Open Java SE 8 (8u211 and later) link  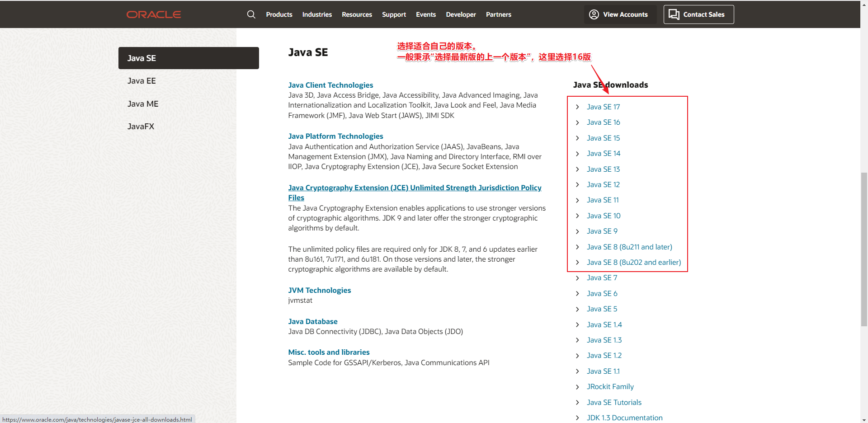point(629,247)
